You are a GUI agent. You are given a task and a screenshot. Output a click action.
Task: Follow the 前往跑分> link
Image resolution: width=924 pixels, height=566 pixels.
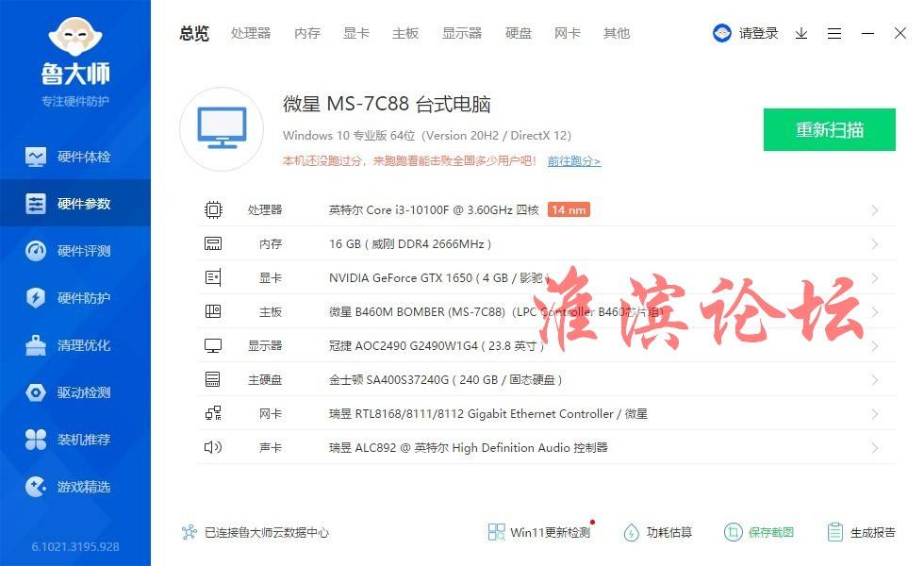(574, 161)
